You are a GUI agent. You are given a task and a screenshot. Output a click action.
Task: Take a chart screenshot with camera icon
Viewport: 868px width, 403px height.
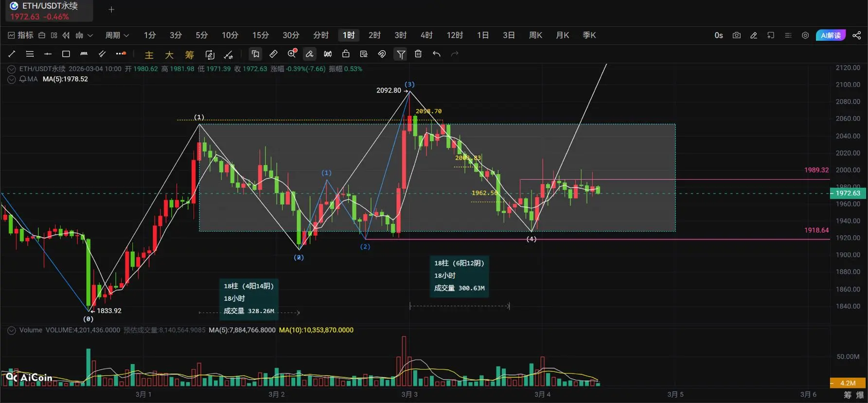pyautogui.click(x=737, y=35)
